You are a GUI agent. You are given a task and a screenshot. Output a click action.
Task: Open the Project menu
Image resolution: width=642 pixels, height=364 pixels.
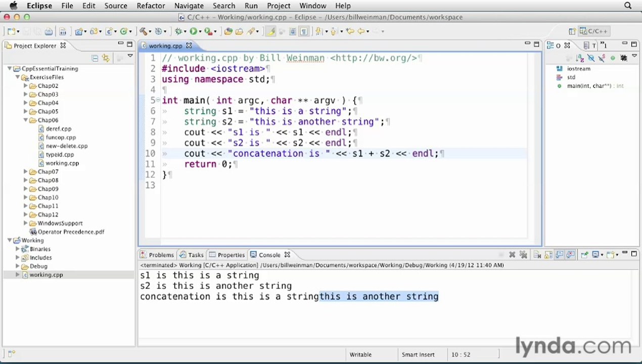point(279,6)
